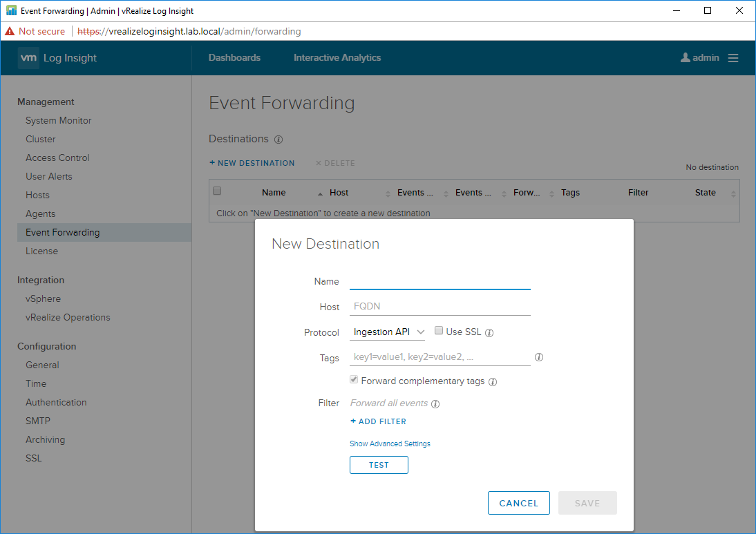
Task: Open General configuration
Action: pyautogui.click(x=42, y=365)
